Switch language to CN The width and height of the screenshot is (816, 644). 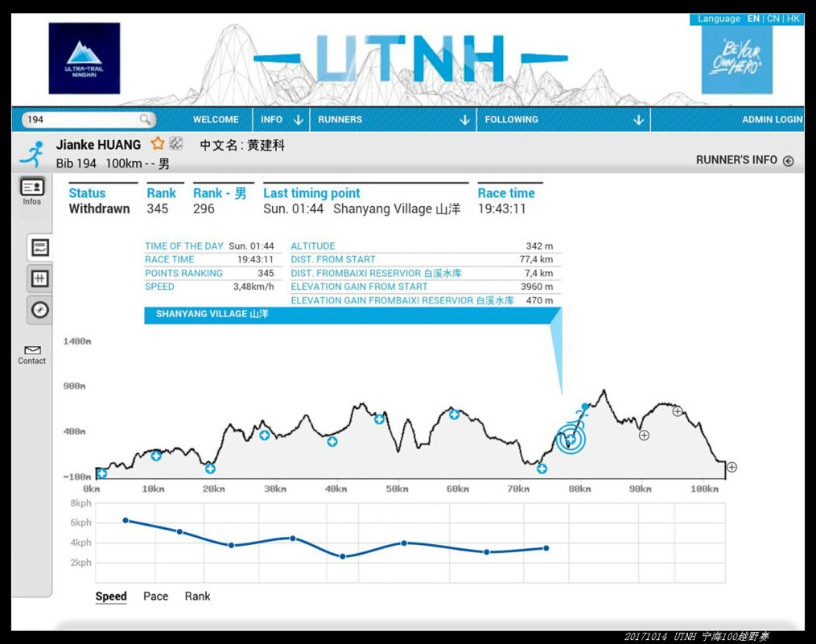point(773,19)
